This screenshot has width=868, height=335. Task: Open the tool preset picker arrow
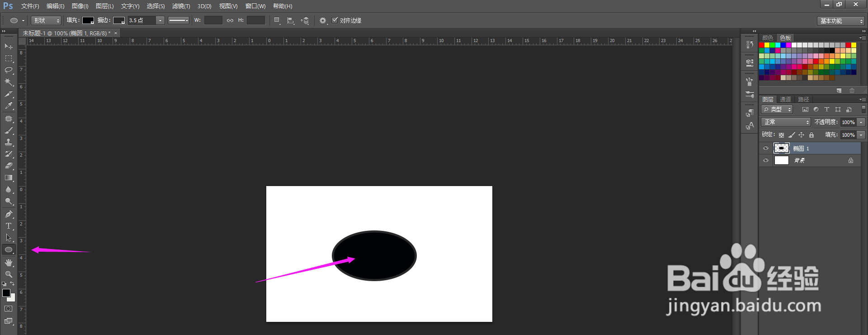(23, 20)
